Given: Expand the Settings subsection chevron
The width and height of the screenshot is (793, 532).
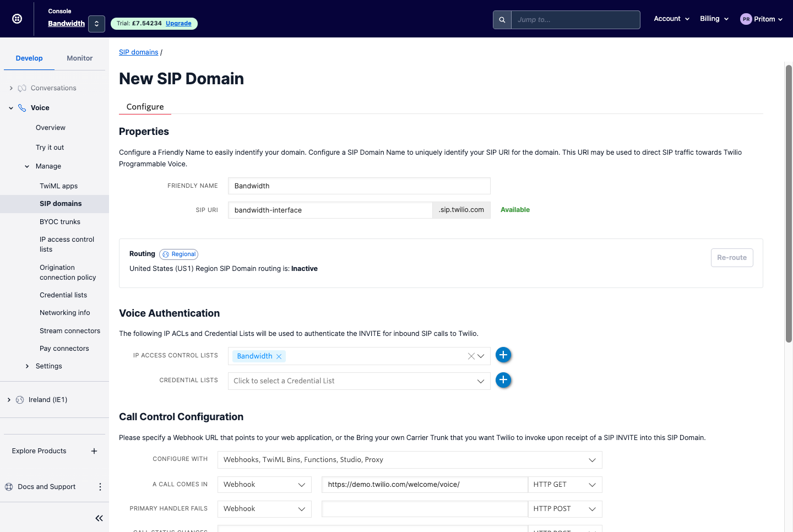Looking at the screenshot, I should [x=27, y=366].
